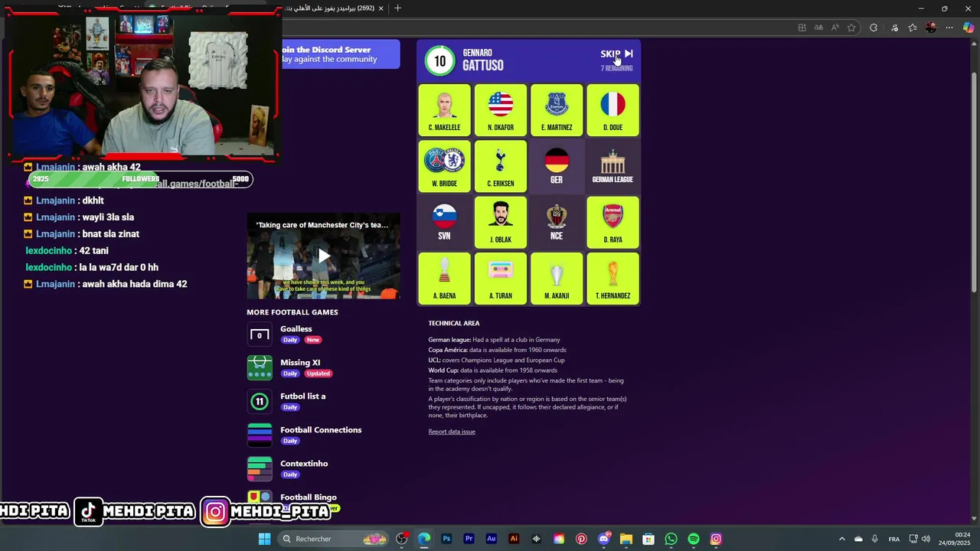This screenshot has height=551, width=980.
Task: Open the Futbol list a icon
Action: coord(260,402)
